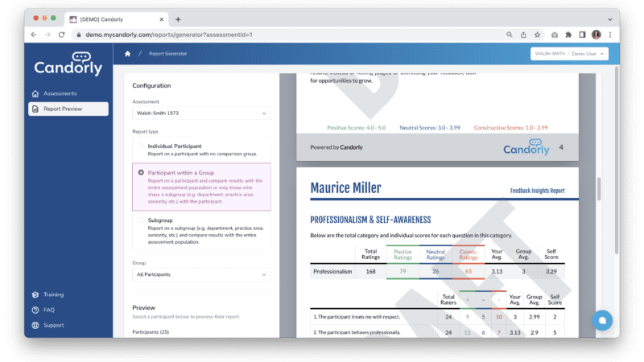The height and width of the screenshot is (362, 644).
Task: Click question 2 behaves professionally
Action: (357, 332)
